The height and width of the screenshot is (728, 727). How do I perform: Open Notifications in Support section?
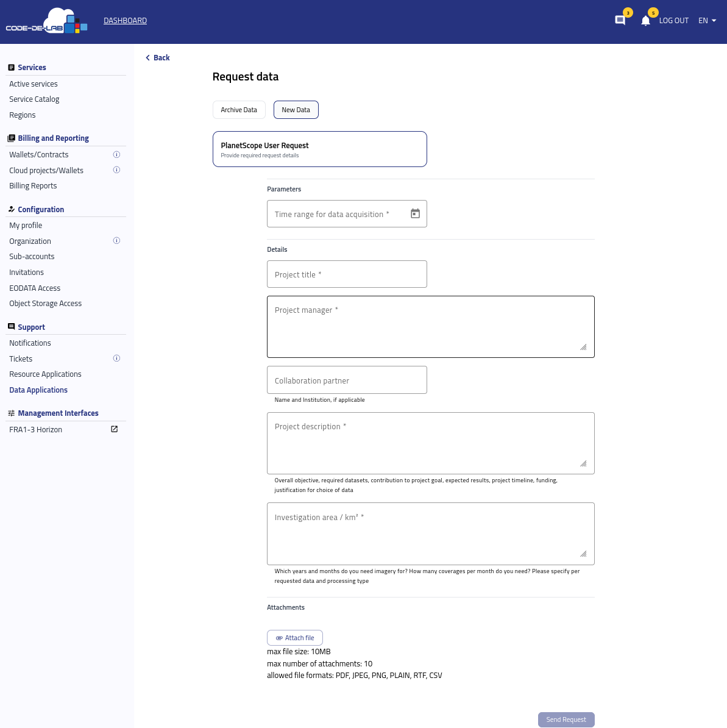click(x=30, y=343)
